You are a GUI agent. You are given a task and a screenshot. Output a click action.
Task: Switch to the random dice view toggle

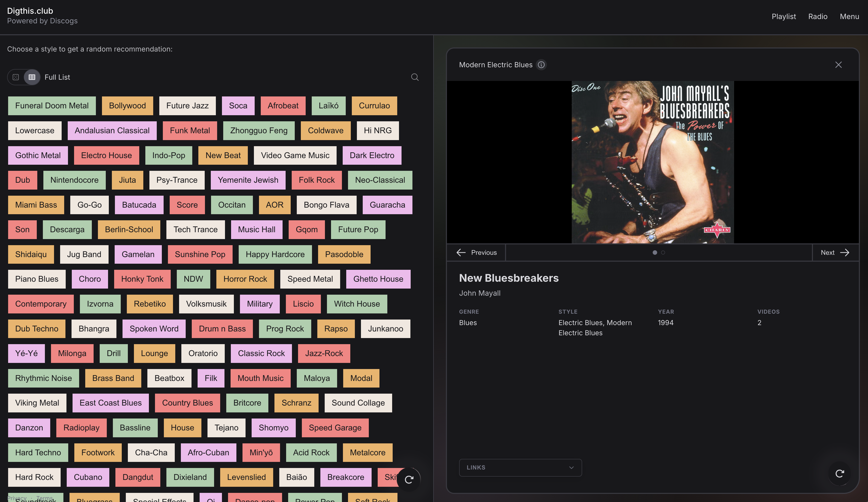click(16, 77)
